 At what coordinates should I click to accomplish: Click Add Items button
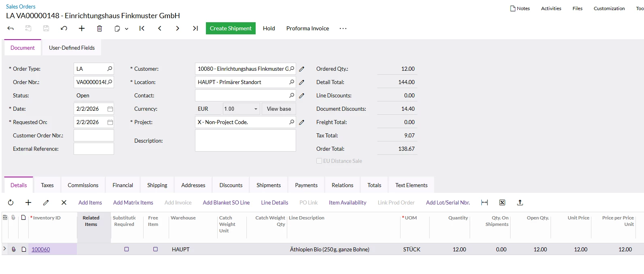(90, 202)
